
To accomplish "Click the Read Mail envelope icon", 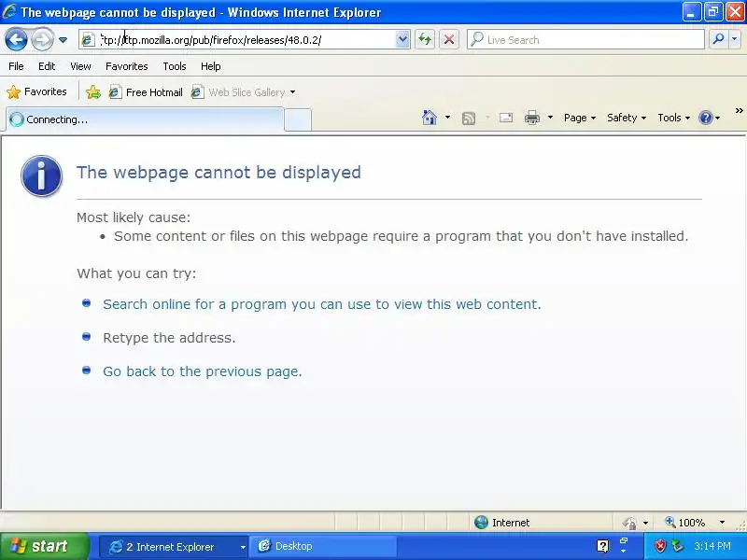I will [x=506, y=118].
